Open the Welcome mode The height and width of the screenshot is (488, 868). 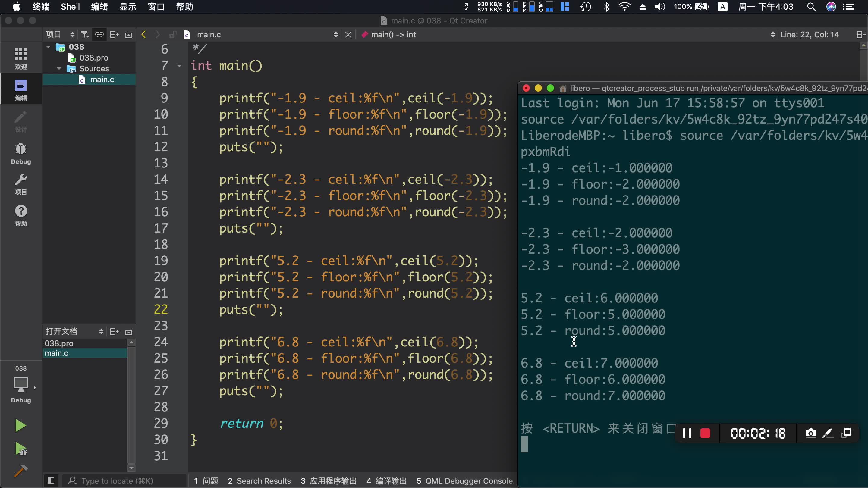21,58
